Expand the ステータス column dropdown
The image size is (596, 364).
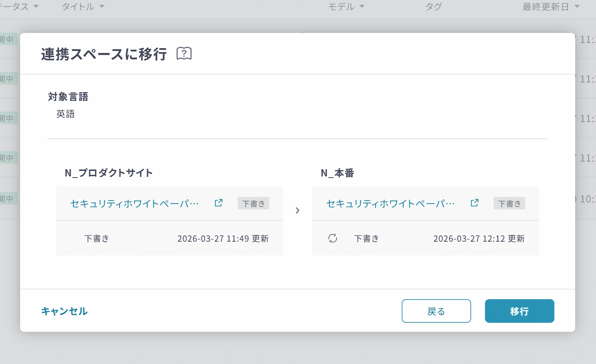[x=36, y=7]
